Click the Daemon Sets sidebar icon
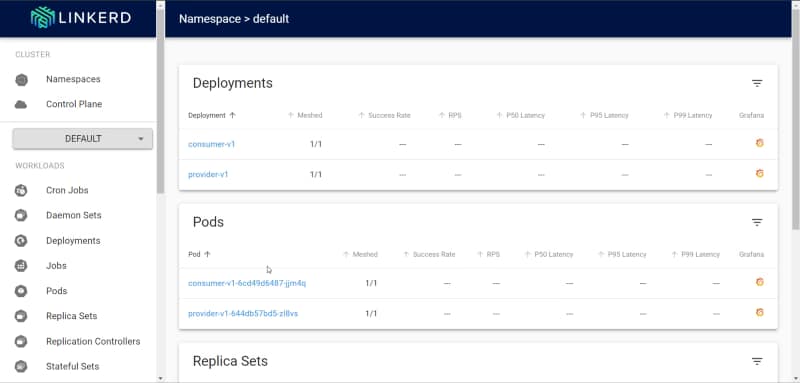The height and width of the screenshot is (383, 800). pos(21,215)
